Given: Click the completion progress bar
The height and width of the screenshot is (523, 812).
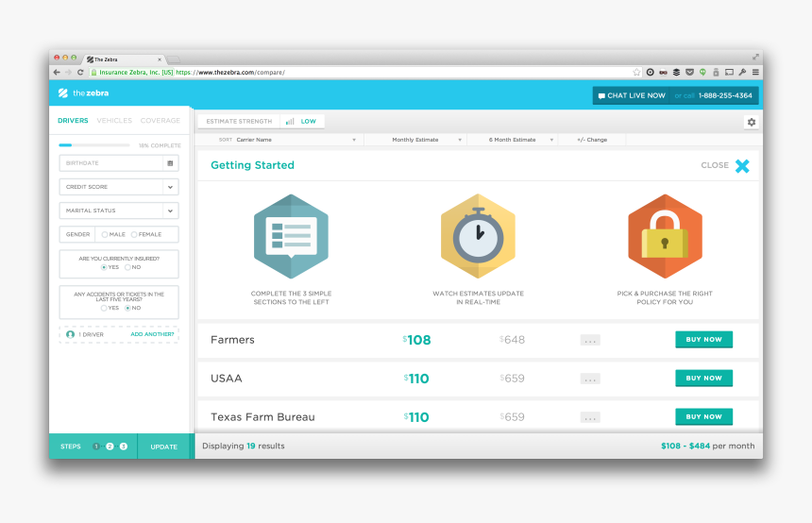Looking at the screenshot, I should click(94, 145).
